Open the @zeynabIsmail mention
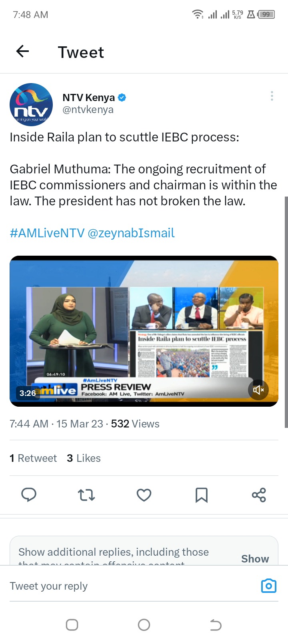288x644 pixels. pyautogui.click(x=131, y=233)
